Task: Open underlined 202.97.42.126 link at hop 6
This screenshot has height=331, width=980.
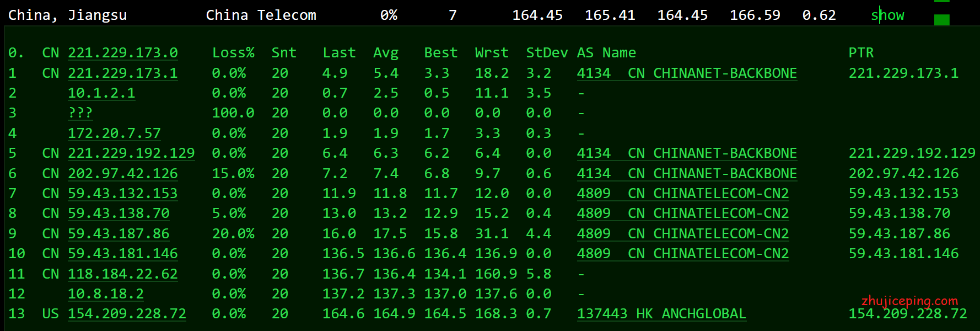Action: (x=122, y=174)
